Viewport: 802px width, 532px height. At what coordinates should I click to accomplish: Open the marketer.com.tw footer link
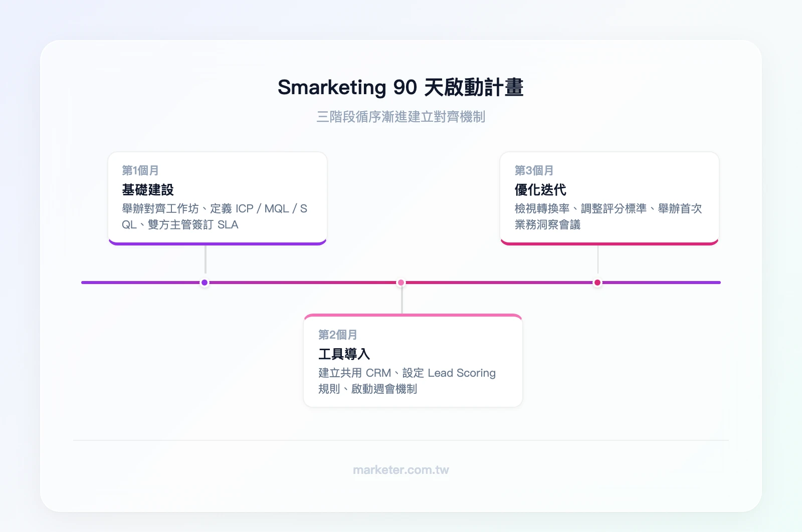401,470
